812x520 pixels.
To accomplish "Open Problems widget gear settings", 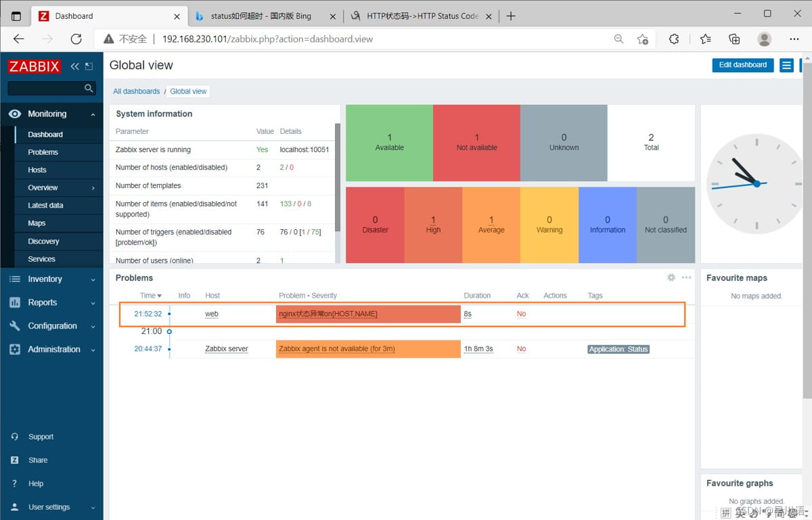I will pos(671,278).
